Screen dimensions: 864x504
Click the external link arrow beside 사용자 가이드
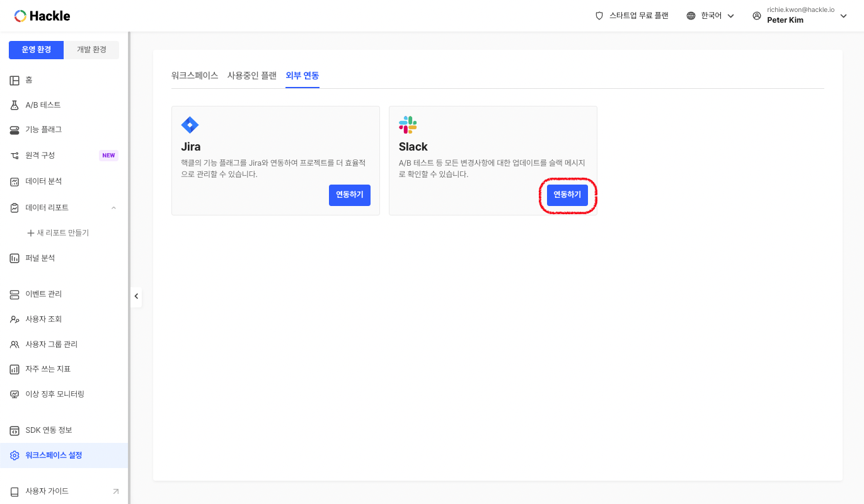point(115,491)
